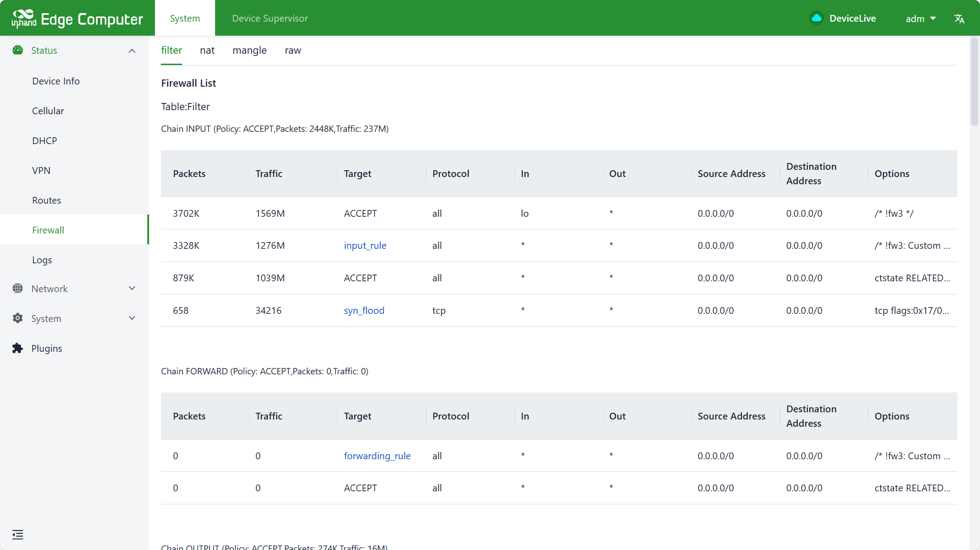
Task: Follow the syn_flood target link
Action: point(364,311)
